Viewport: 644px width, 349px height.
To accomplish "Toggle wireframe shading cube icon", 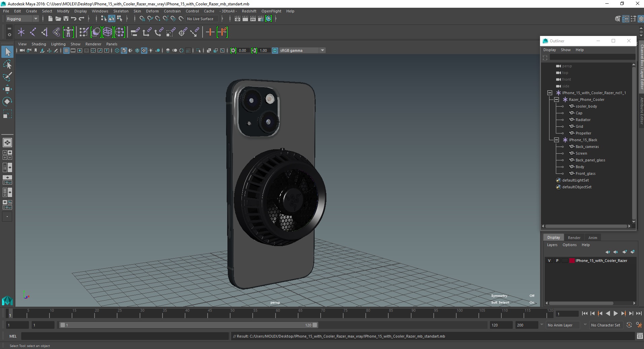I will point(117,50).
